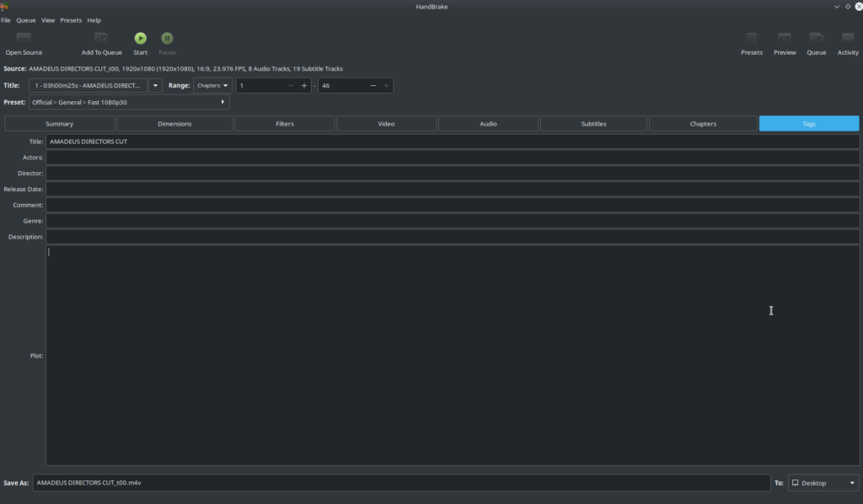This screenshot has height=504, width=863.
Task: Switch to the Video tab
Action: 386,124
